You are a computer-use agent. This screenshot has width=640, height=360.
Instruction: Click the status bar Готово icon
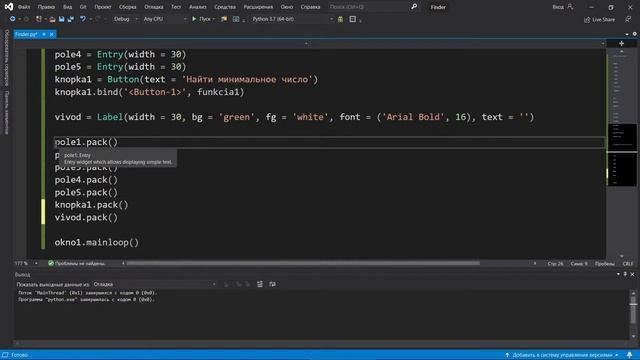click(5, 355)
